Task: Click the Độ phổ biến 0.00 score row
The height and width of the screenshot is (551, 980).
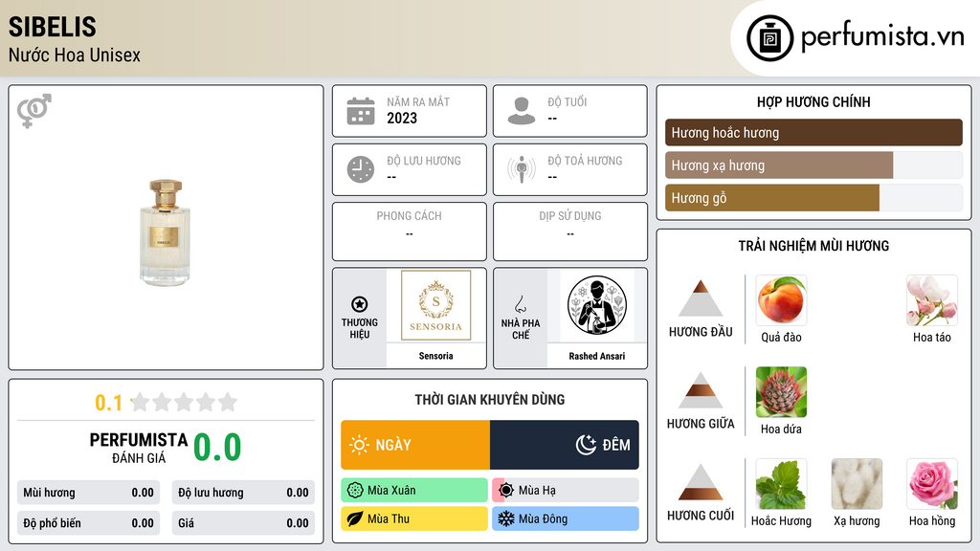Action: [88, 523]
